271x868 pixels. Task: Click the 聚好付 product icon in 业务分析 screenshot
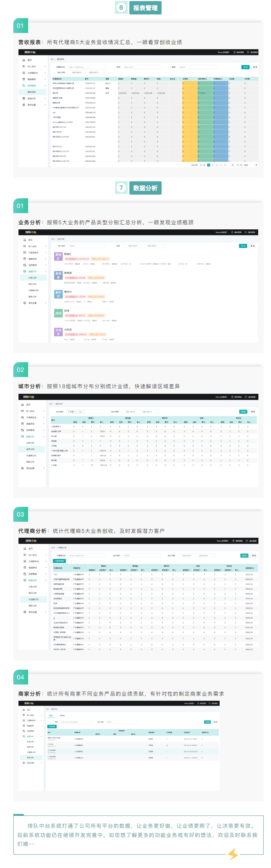point(58,294)
